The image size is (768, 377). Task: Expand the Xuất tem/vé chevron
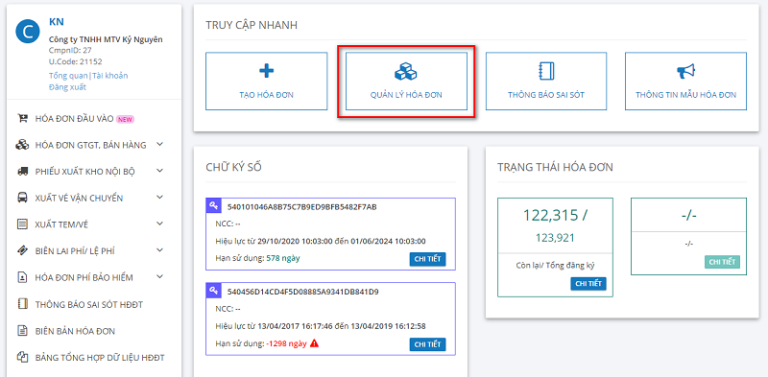pyautogui.click(x=159, y=224)
